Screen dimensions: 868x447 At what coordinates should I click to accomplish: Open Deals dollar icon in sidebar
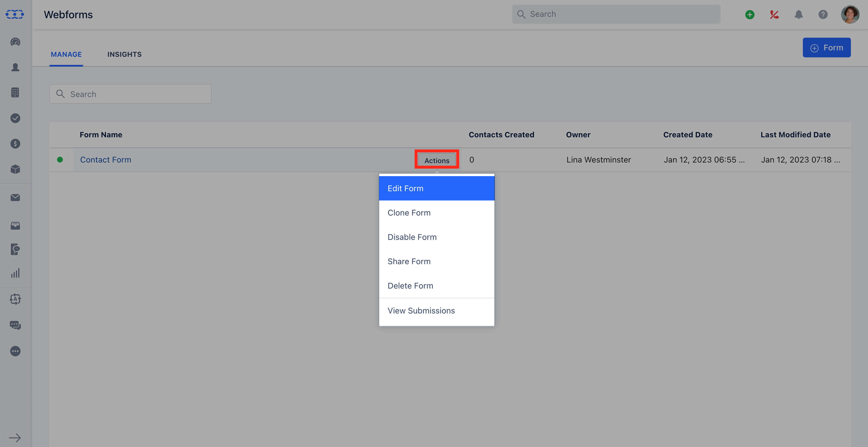point(15,144)
